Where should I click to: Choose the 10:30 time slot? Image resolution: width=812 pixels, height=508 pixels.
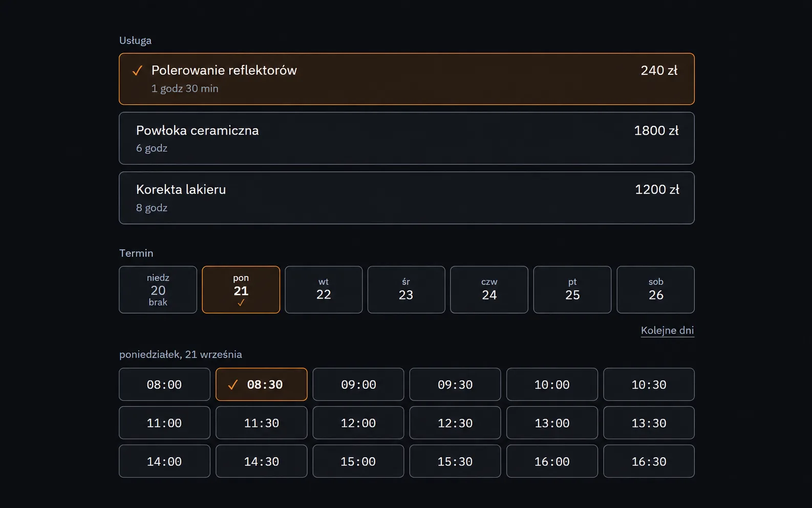tap(649, 384)
